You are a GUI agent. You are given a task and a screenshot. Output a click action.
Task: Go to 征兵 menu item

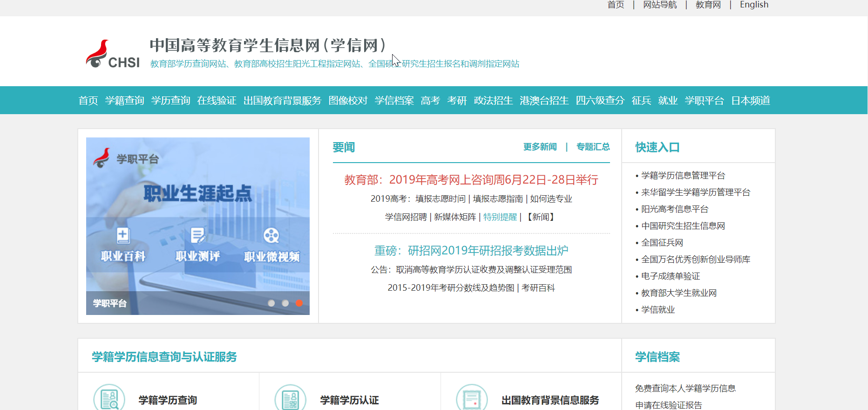641,101
